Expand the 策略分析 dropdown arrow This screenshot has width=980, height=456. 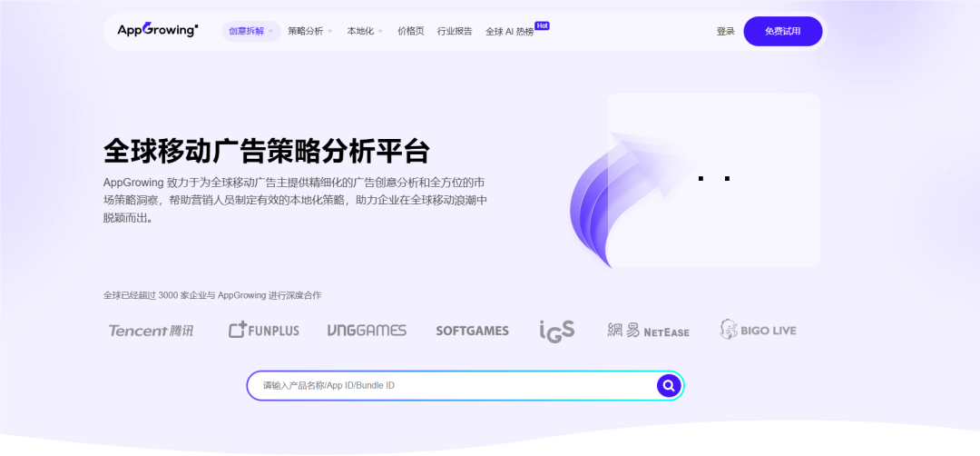329,31
